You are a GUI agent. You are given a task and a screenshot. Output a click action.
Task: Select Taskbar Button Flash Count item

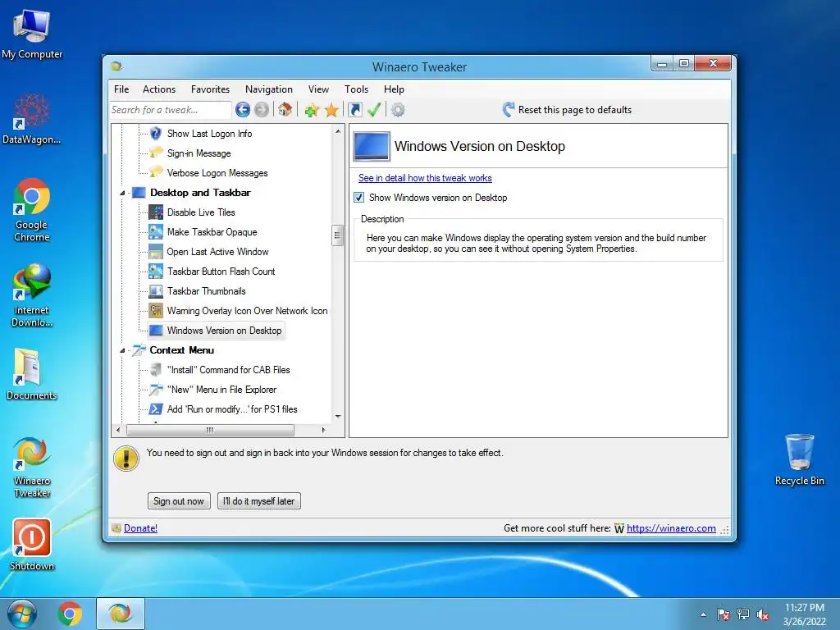pos(221,272)
